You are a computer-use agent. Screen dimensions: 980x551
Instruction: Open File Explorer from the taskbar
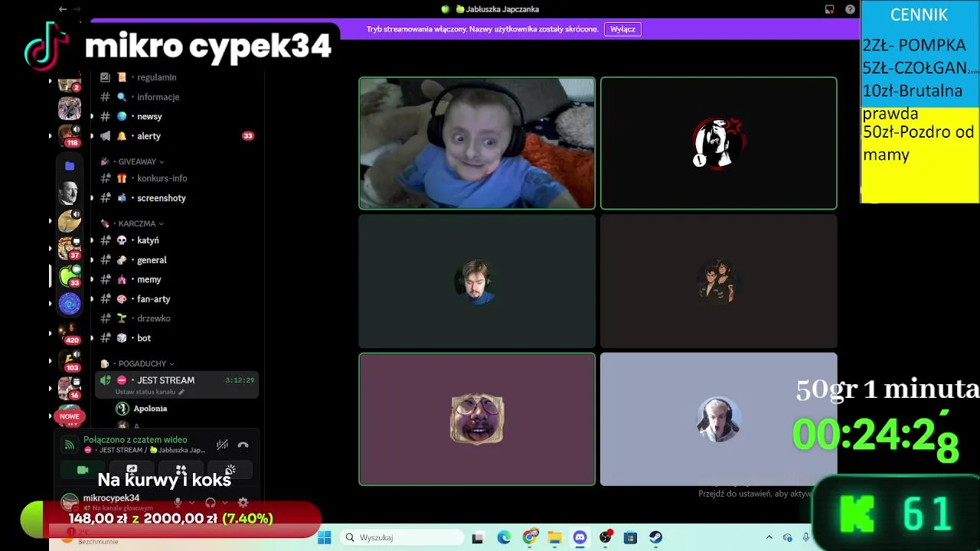pos(555,537)
